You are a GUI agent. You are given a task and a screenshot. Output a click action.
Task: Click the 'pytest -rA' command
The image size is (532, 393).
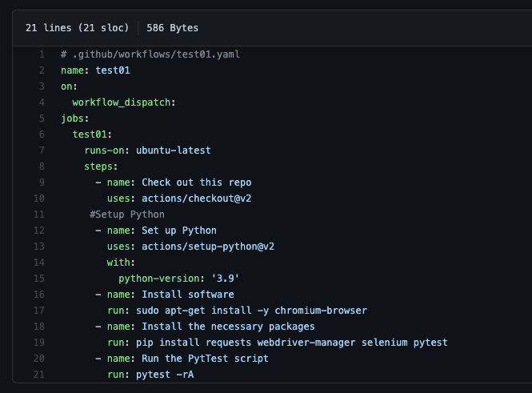click(x=165, y=375)
